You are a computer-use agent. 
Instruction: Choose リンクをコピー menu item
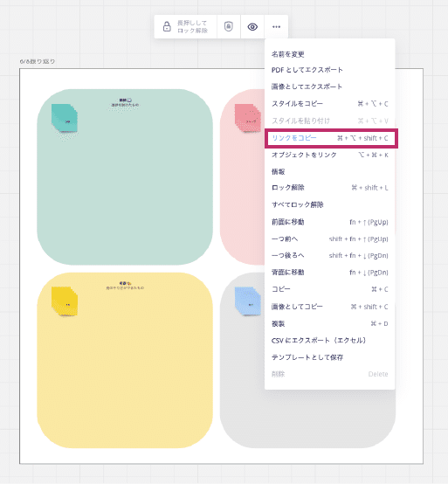pos(331,138)
